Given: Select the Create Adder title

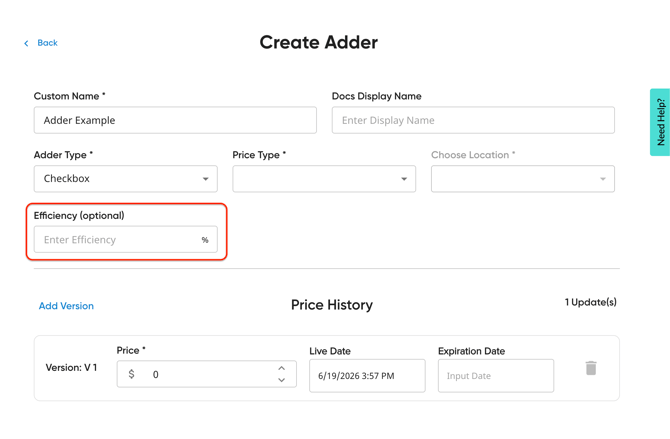Looking at the screenshot, I should point(319,42).
